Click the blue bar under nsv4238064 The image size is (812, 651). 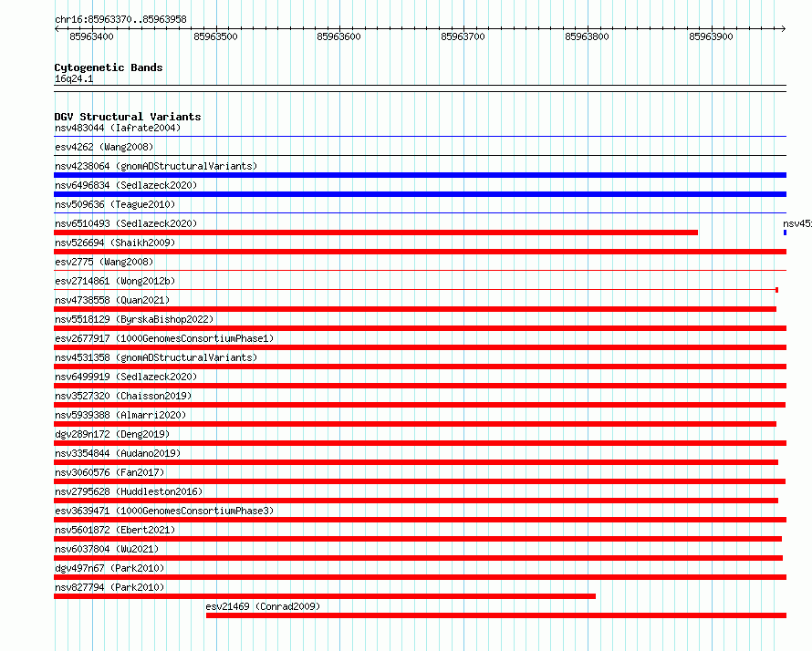click(420, 175)
